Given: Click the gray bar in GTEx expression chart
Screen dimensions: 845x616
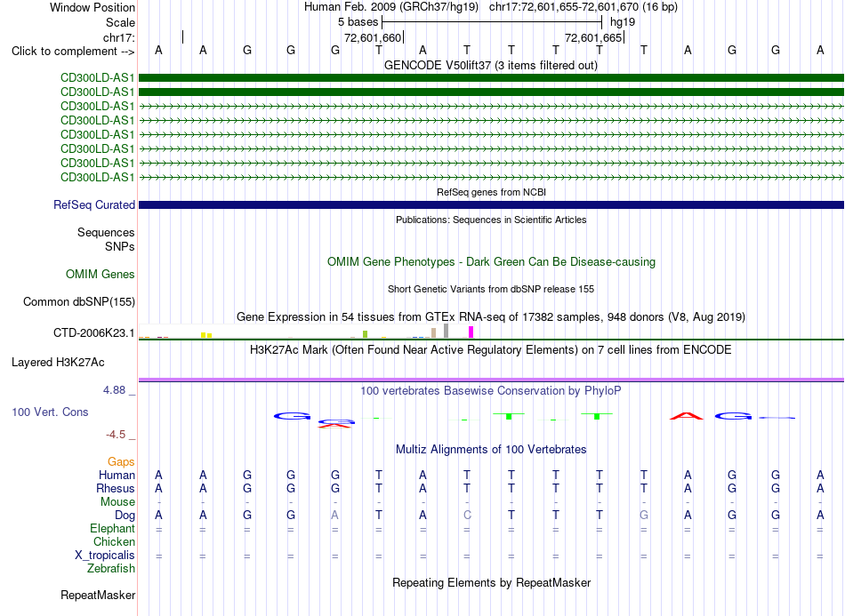Looking at the screenshot, I should click(x=446, y=331).
